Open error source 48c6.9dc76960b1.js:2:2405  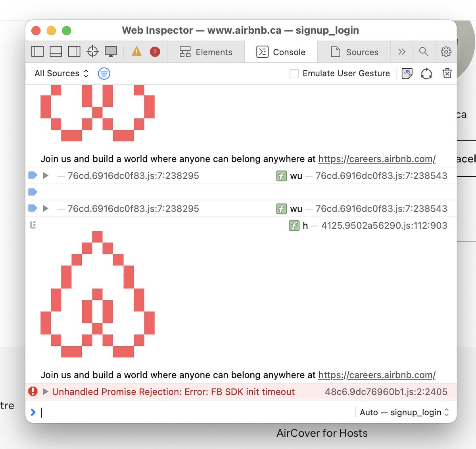pyautogui.click(x=386, y=392)
